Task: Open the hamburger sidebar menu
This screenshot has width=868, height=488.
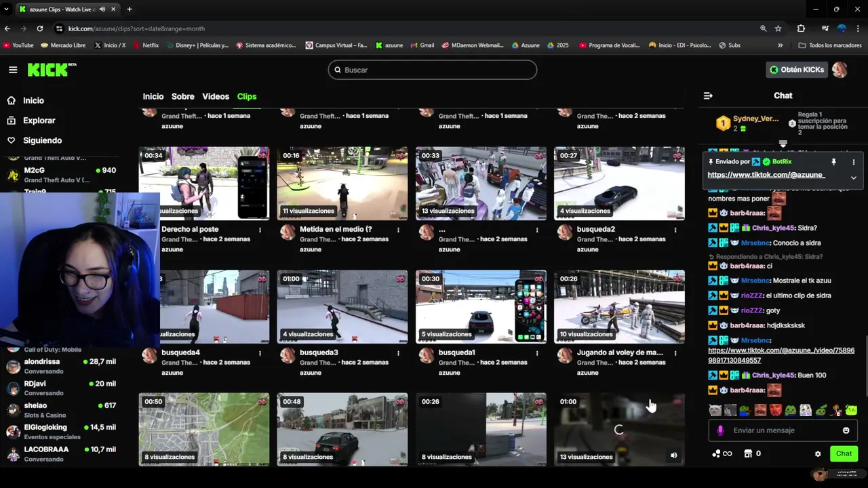Action: pos(13,70)
